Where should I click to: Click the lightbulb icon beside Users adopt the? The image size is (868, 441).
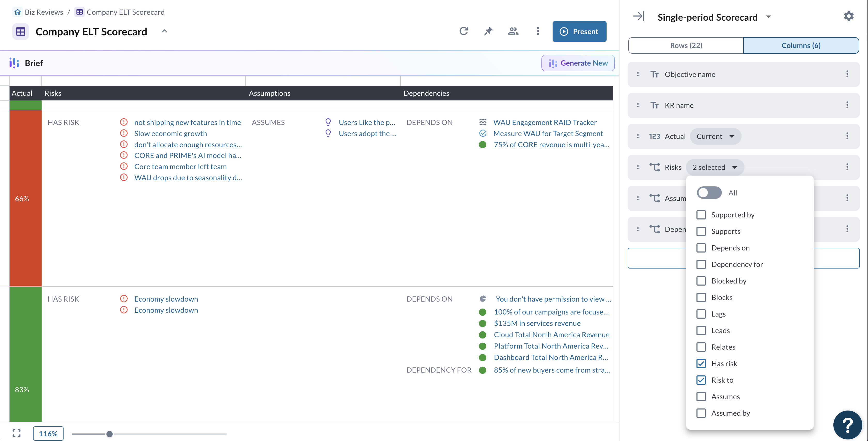328,133
